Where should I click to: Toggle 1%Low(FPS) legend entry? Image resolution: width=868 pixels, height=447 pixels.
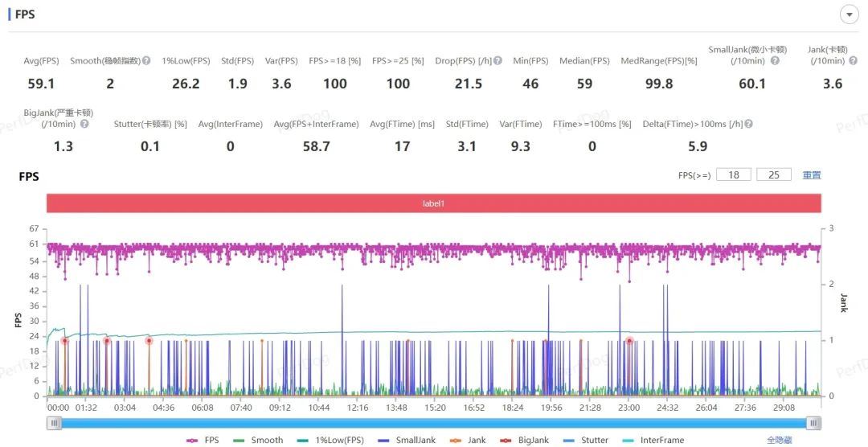(x=334, y=440)
